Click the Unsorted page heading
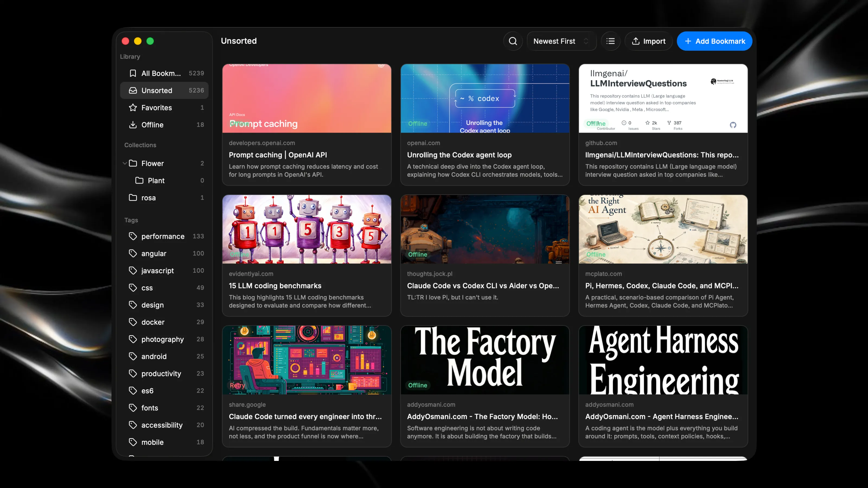Viewport: 868px width, 488px height. 239,41
